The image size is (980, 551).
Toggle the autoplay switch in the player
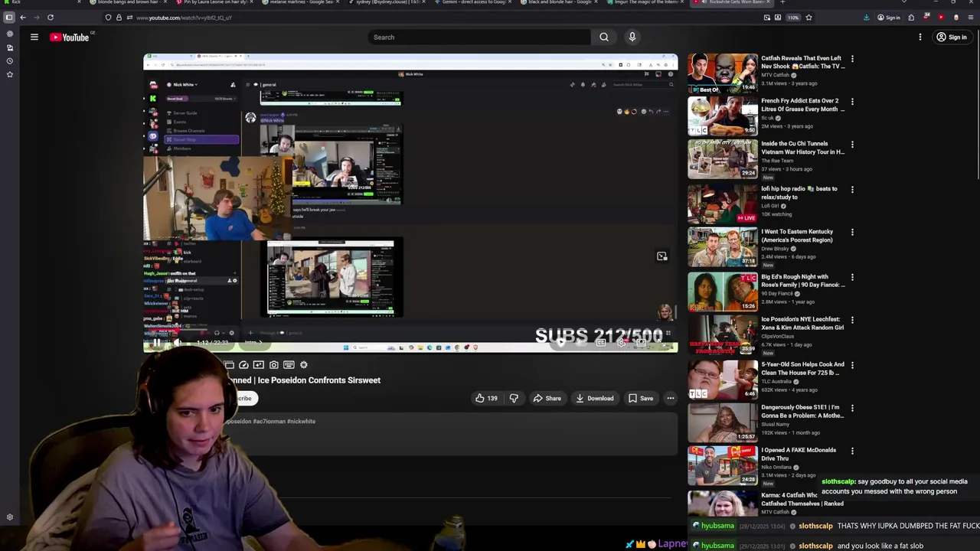tap(561, 343)
